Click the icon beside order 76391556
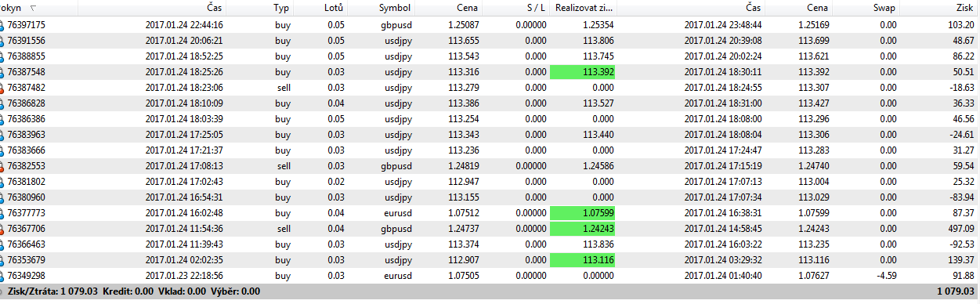Image resolution: width=980 pixels, height=304 pixels. tap(2, 41)
